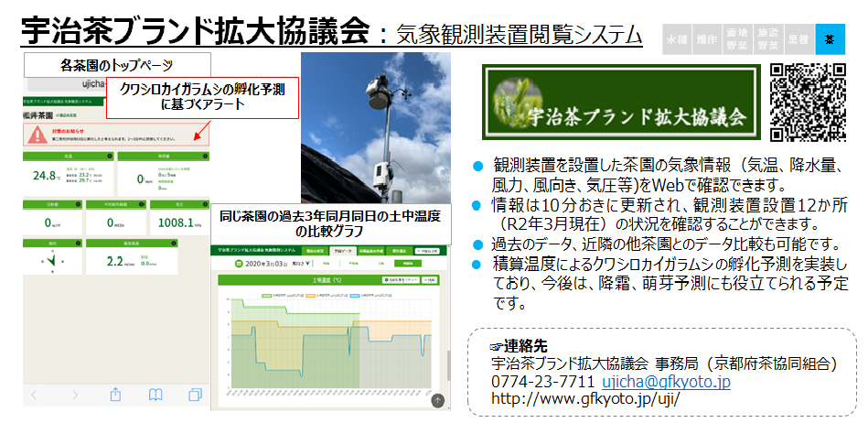Image resolution: width=868 pixels, height=423 pixels.
Task: Click the graph page's vertical scrollbar
Action: tap(449, 366)
